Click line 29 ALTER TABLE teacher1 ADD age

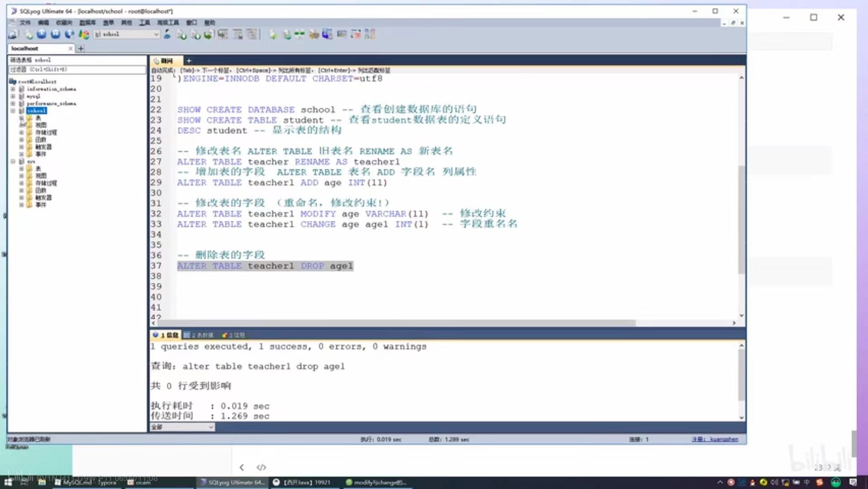tap(282, 182)
